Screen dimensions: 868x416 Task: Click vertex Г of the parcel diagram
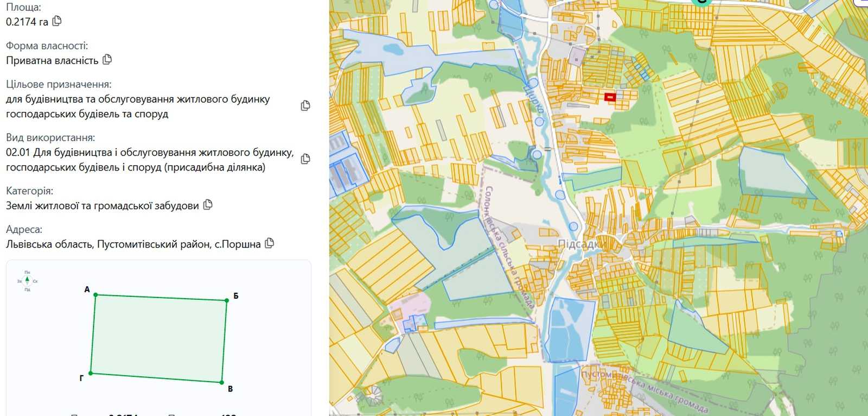[x=91, y=373]
